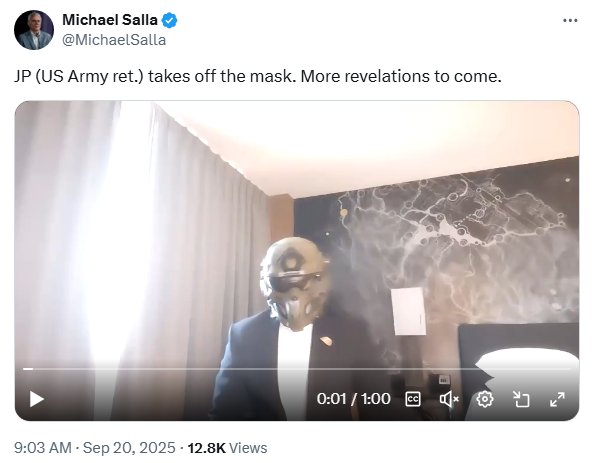The image size is (594, 463).
Task: Click the 0:01 / 1:00 time display
Action: point(353,399)
